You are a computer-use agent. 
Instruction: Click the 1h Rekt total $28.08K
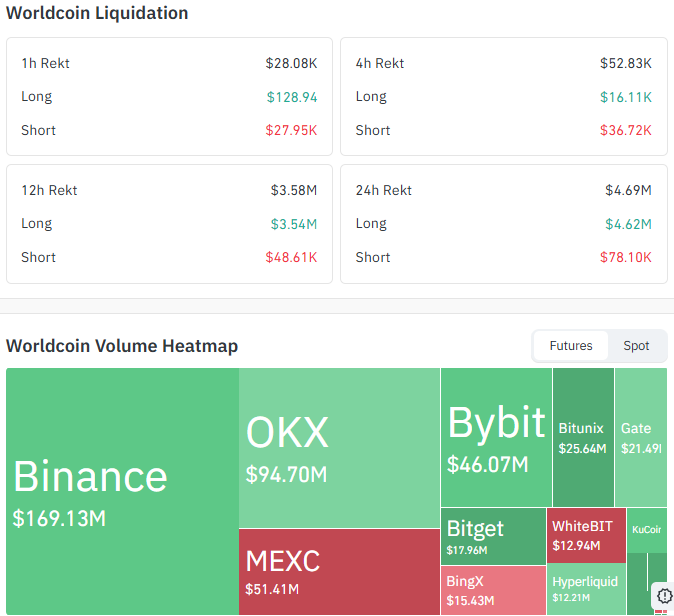(291, 63)
